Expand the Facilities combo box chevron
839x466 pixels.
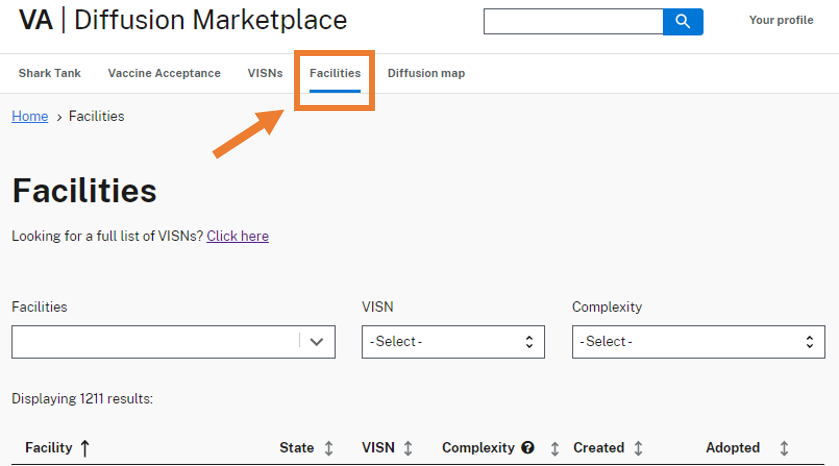317,342
